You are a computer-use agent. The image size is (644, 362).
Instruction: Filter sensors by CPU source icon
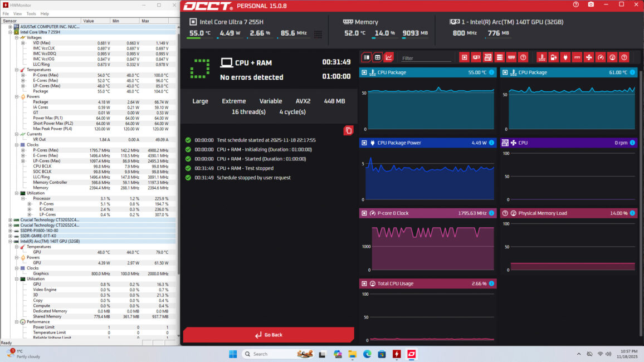(x=464, y=57)
